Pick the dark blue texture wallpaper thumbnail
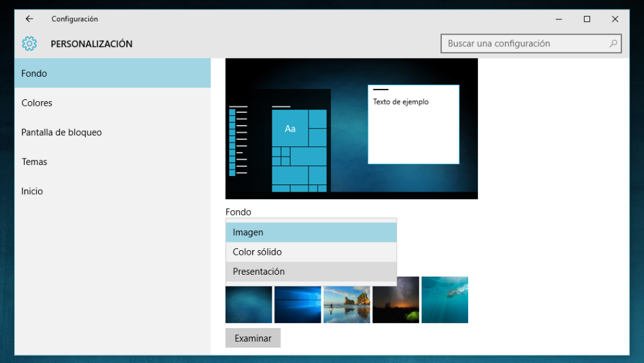Screen dimensions: 644x363 (x=249, y=304)
